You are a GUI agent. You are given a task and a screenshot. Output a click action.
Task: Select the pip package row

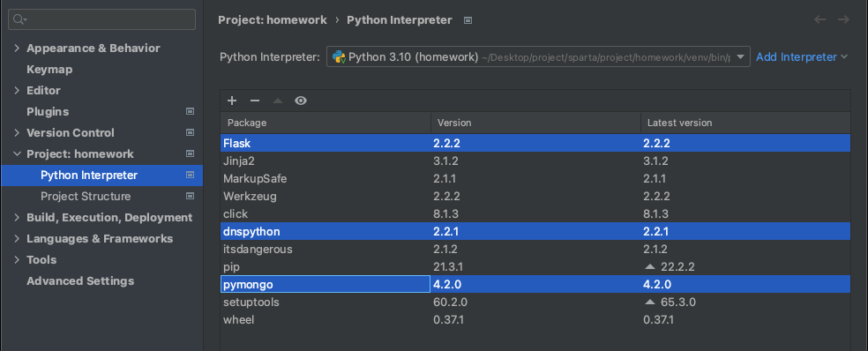535,267
